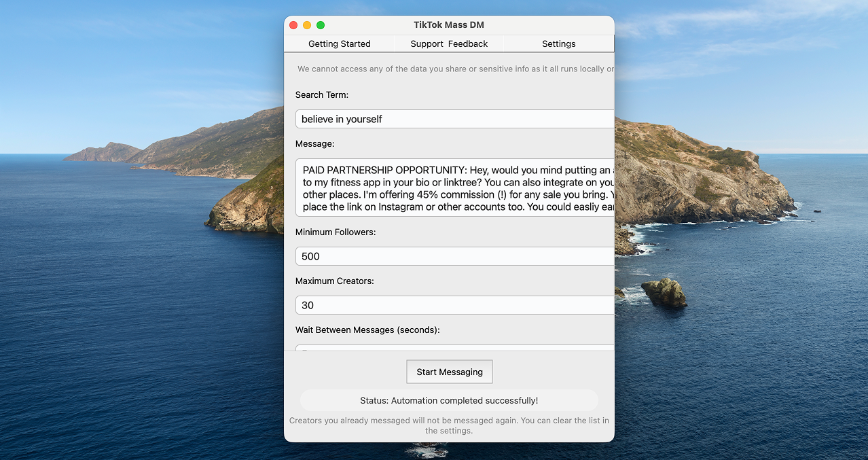Click the 'Creators you already messaged' footer note

click(449, 425)
